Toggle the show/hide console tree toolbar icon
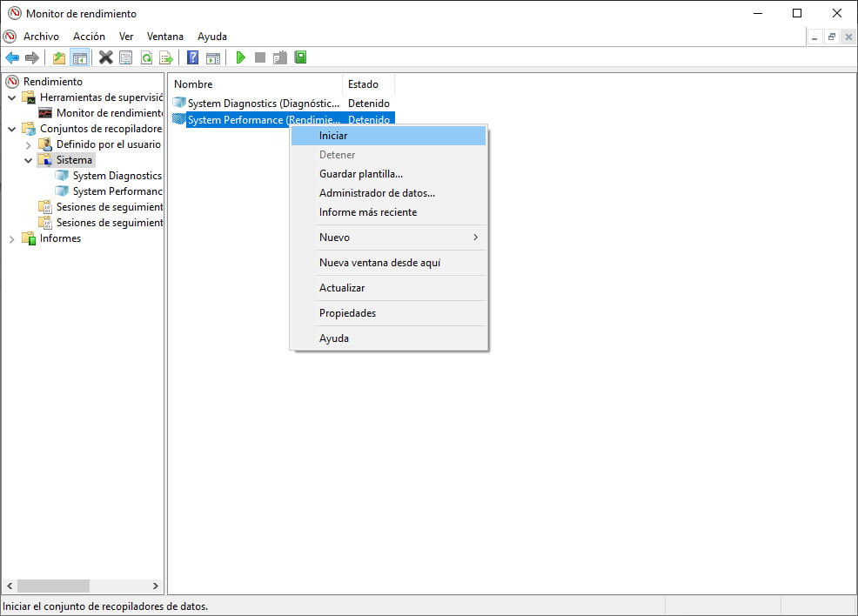 click(x=80, y=57)
